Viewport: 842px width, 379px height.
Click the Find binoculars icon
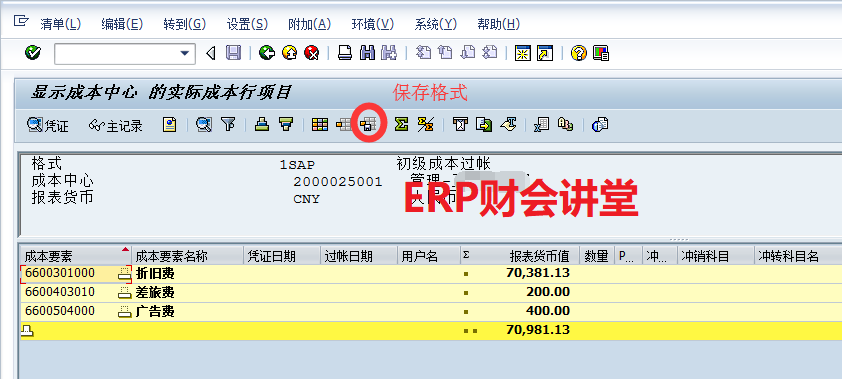[x=367, y=53]
